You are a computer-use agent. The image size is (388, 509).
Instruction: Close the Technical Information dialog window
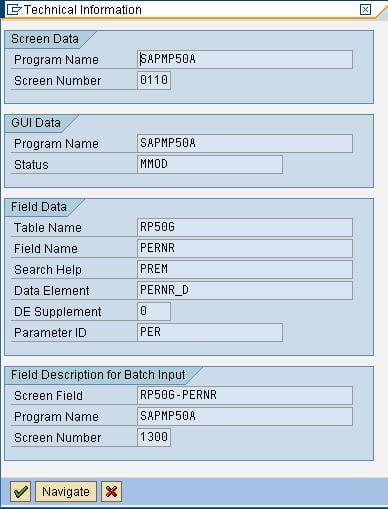click(x=365, y=9)
